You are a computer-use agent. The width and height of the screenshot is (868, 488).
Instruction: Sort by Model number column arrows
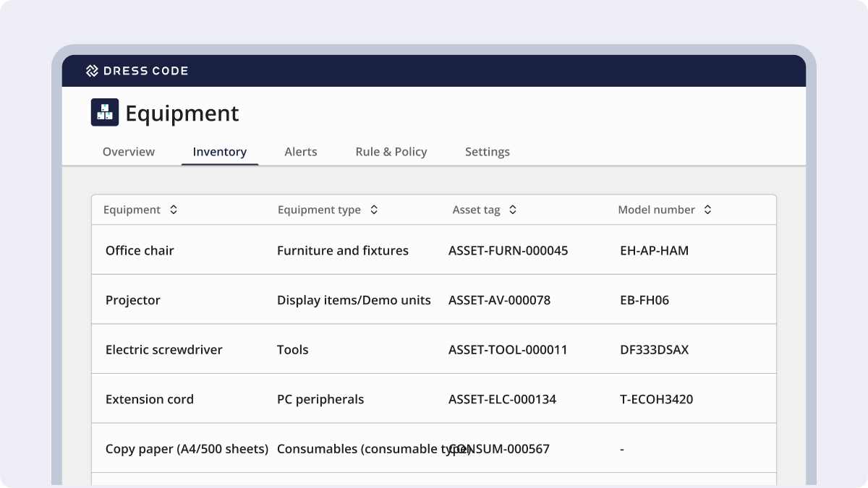707,210
